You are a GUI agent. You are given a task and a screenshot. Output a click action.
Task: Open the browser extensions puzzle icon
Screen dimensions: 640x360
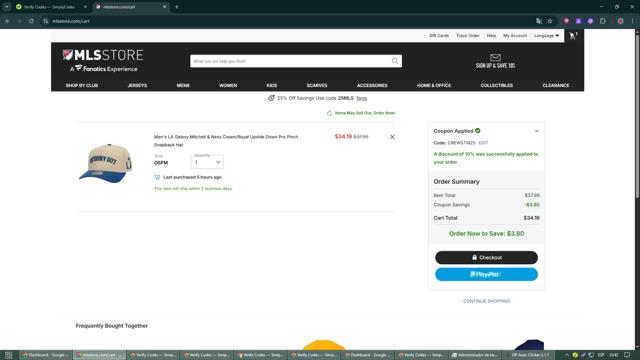(603, 21)
